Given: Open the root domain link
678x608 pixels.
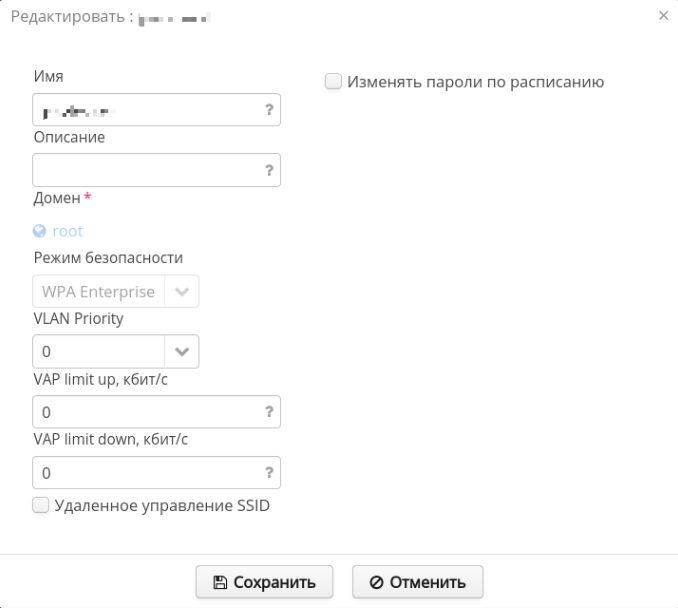Looking at the screenshot, I should click(x=68, y=231).
